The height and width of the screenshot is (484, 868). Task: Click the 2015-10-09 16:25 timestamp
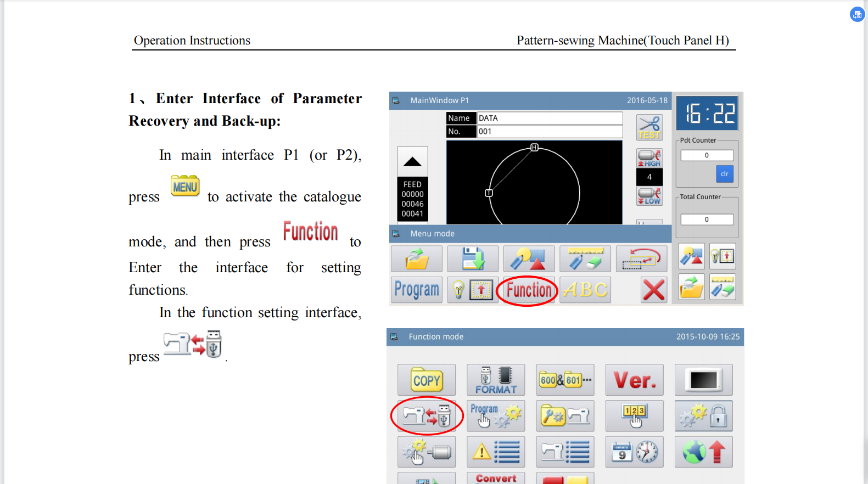(x=708, y=337)
